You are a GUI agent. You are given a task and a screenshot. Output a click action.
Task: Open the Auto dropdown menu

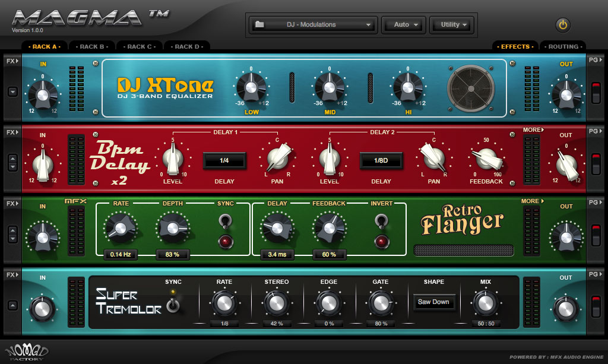click(403, 25)
